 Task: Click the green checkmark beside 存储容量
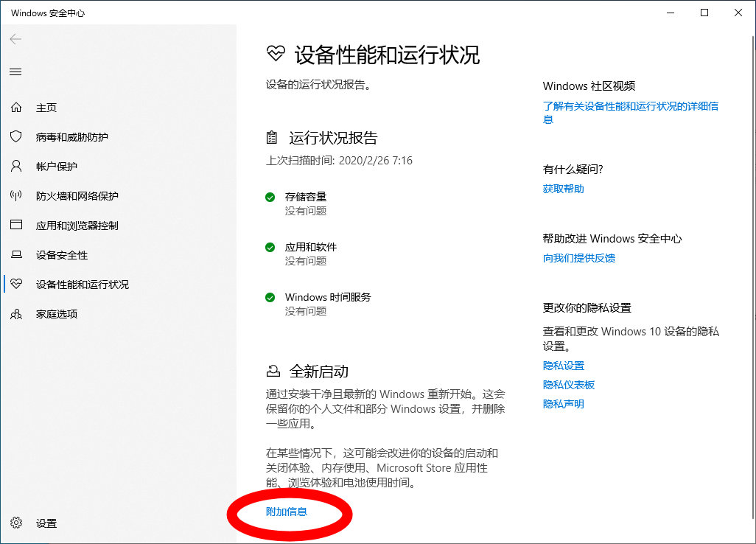270,197
